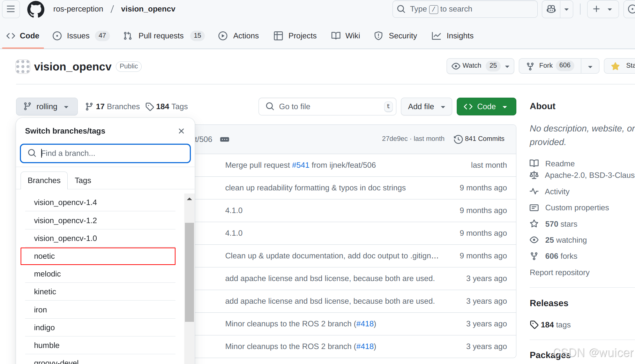Open the 570 stars link
The image size is (635, 364).
[554, 224]
